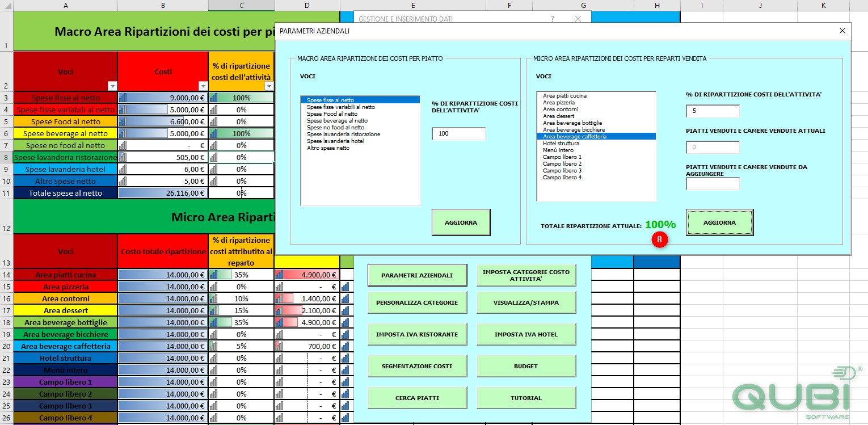Image resolution: width=868 pixels, height=425 pixels.
Task: Select column C header
Action: pos(241,5)
